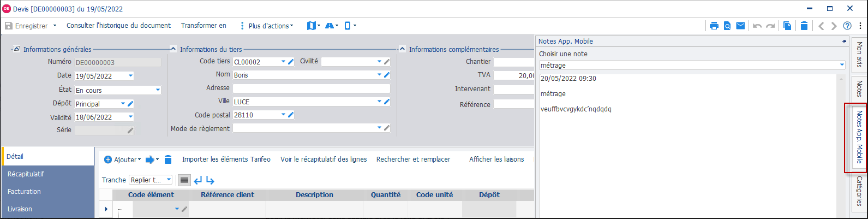Open the print preview icon
Viewport: 868px width, 219px height.
727,26
